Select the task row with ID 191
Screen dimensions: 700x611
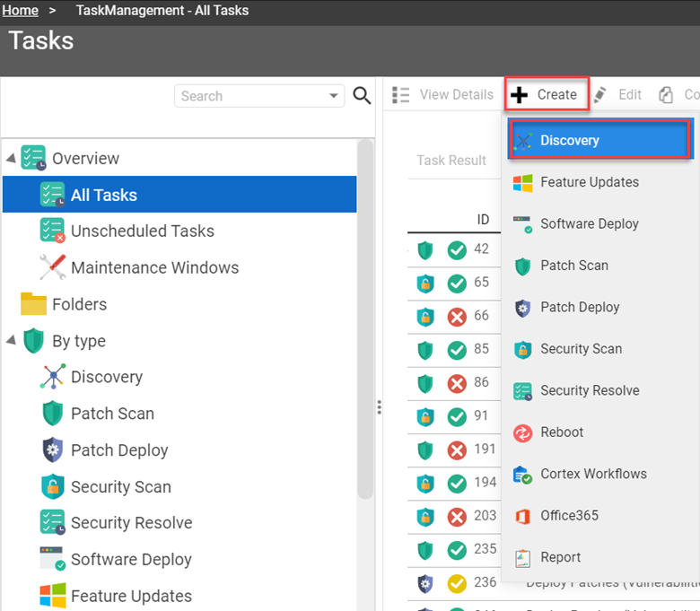pyautogui.click(x=454, y=450)
